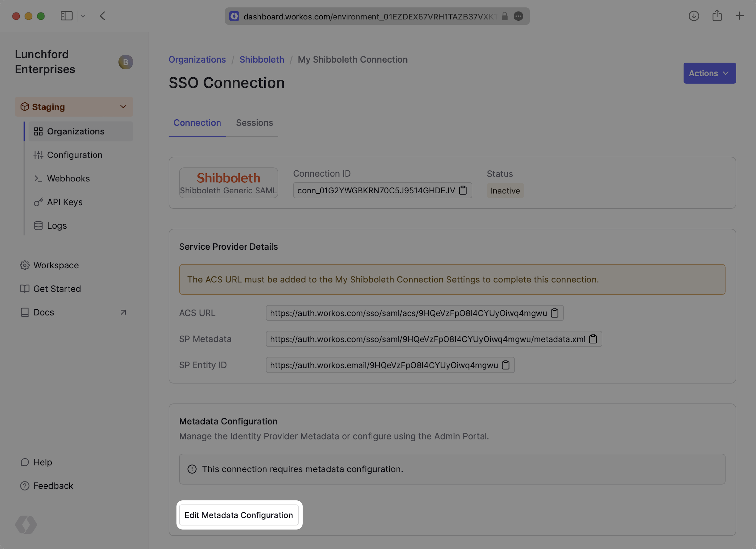The image size is (756, 549).
Task: Expand sidebar options chevron in toolbar
Action: tap(83, 16)
